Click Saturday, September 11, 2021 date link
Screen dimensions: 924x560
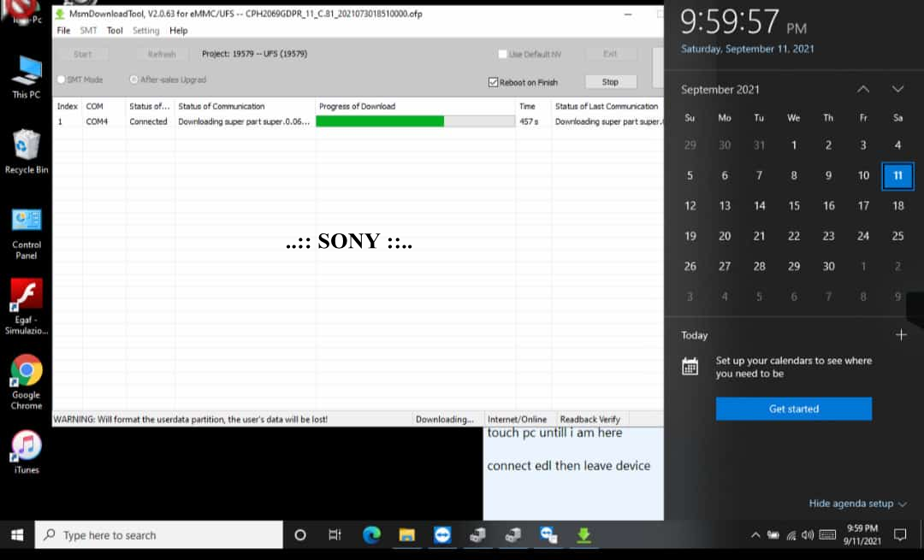(x=747, y=49)
